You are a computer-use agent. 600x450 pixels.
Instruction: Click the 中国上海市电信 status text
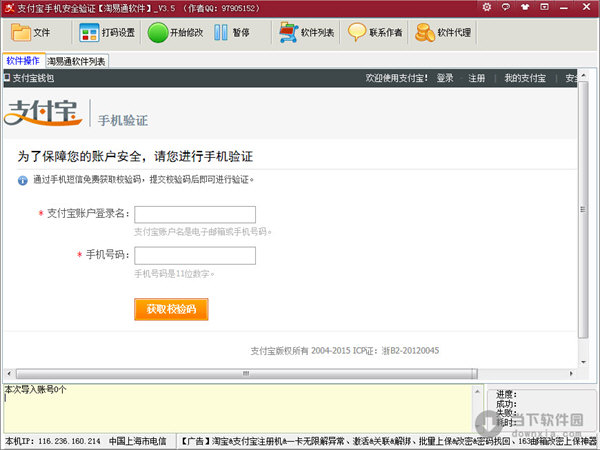[138, 441]
